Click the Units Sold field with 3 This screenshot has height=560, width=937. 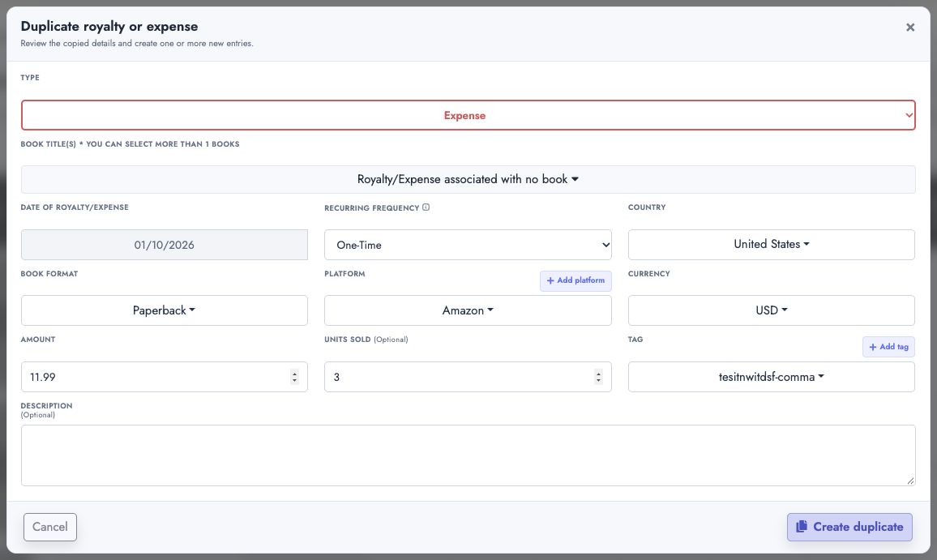click(x=468, y=377)
